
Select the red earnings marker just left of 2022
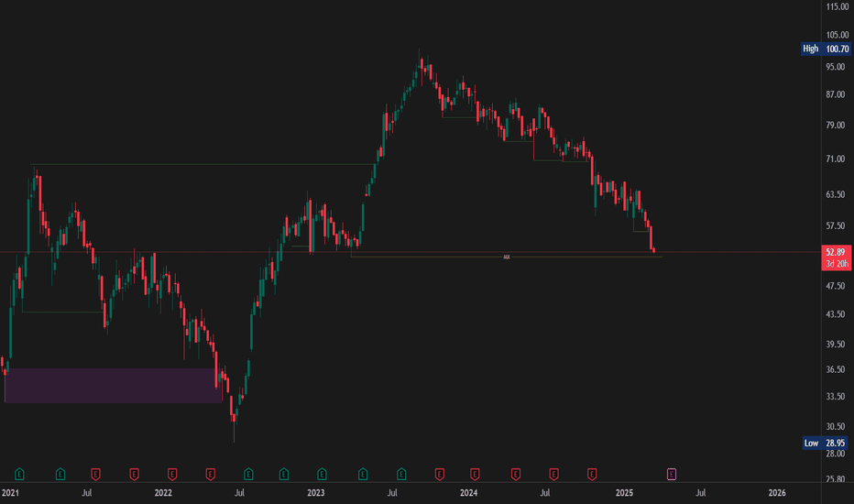point(134,474)
